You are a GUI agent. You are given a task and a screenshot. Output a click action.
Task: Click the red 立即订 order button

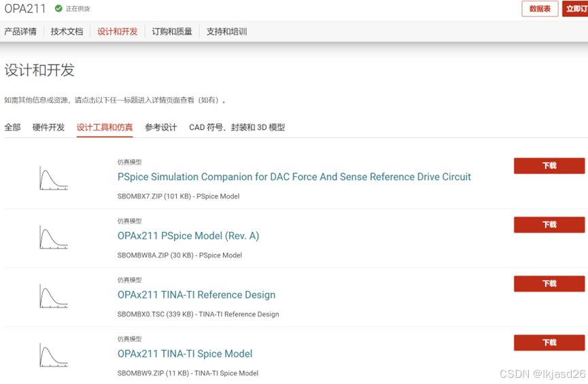point(575,9)
